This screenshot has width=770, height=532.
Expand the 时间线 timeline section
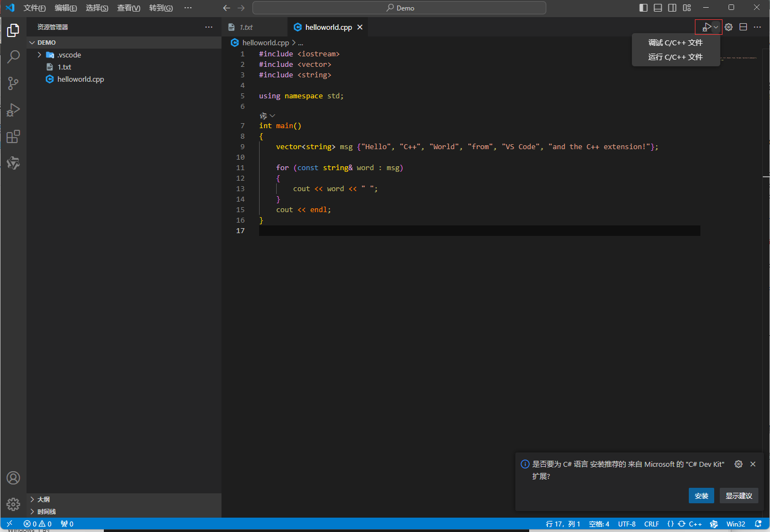coord(124,512)
